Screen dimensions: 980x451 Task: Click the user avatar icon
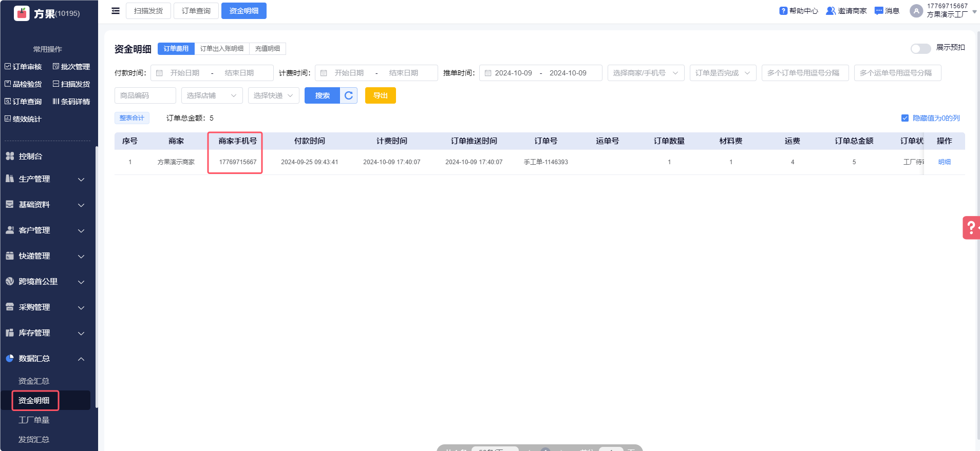[x=916, y=11]
